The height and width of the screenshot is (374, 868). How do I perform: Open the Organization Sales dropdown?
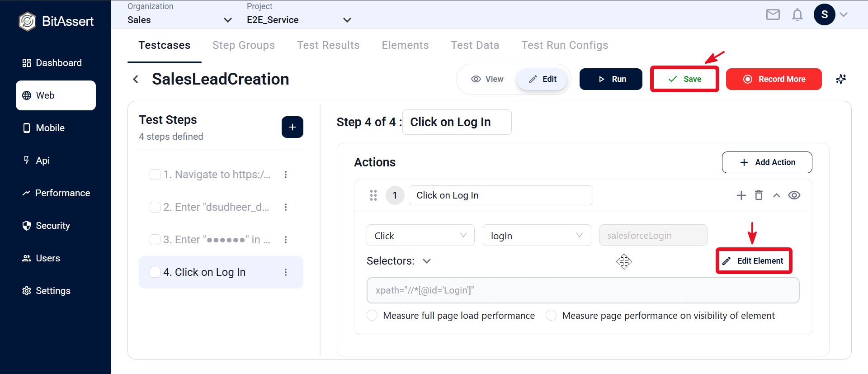(179, 20)
